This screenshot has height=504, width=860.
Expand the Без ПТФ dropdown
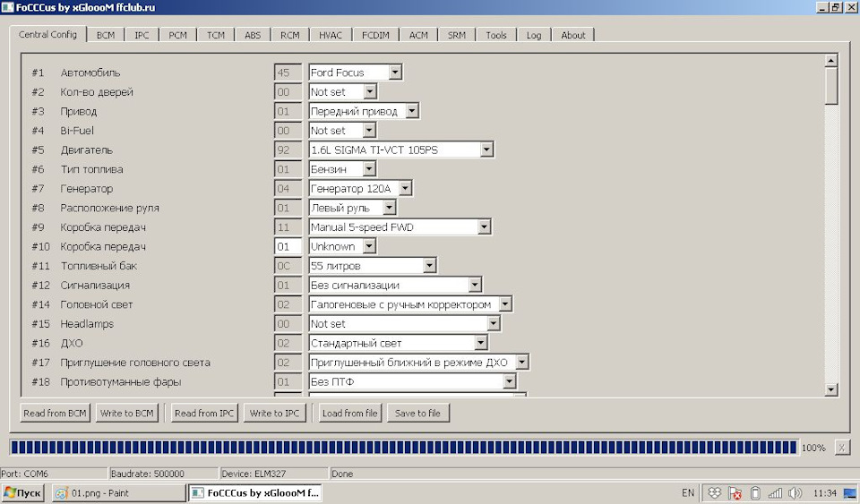coord(509,381)
